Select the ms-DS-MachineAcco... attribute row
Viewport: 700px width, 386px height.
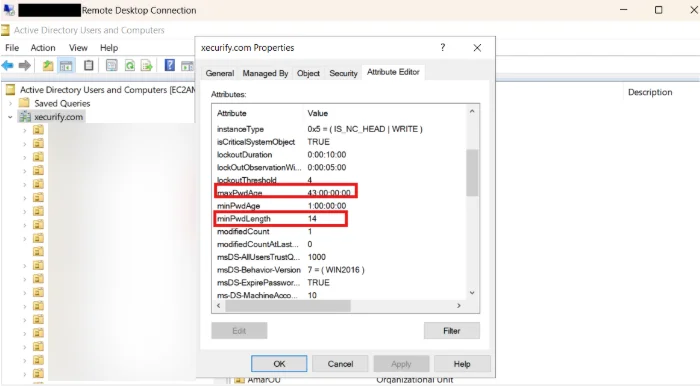(x=340, y=295)
